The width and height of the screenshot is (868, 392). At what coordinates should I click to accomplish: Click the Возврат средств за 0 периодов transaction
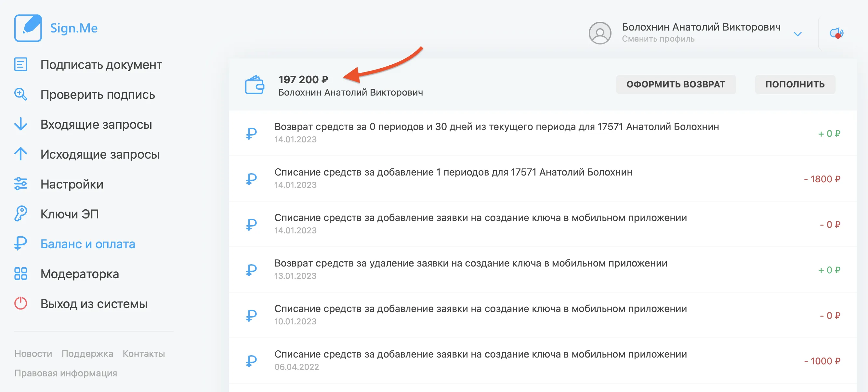pos(543,133)
